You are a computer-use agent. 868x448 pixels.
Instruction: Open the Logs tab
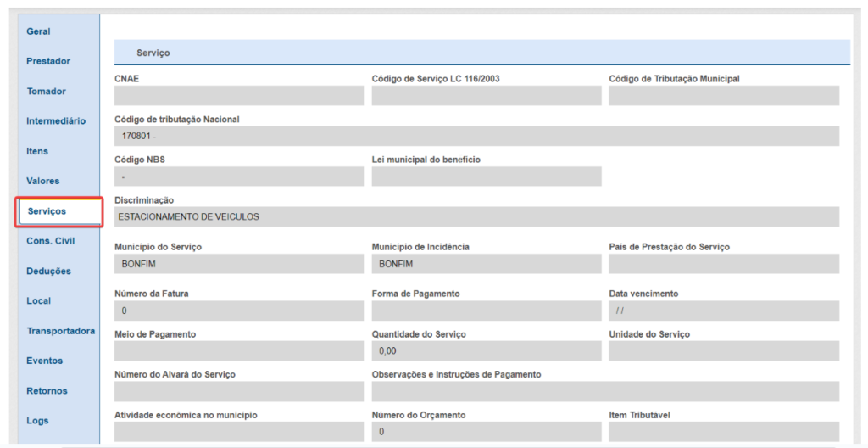click(x=37, y=421)
